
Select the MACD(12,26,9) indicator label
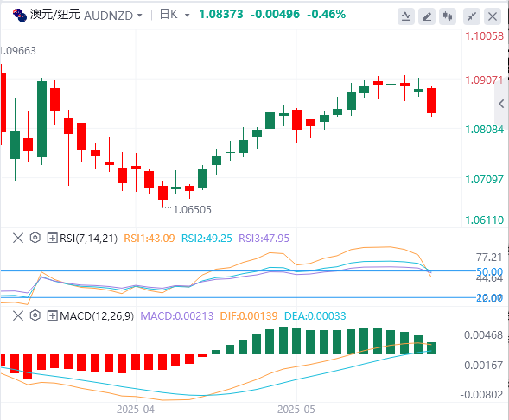(x=97, y=315)
